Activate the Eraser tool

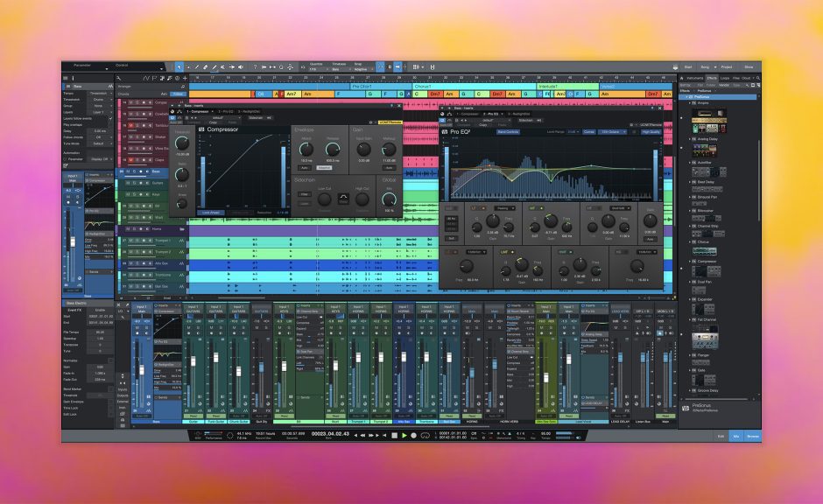click(x=204, y=65)
